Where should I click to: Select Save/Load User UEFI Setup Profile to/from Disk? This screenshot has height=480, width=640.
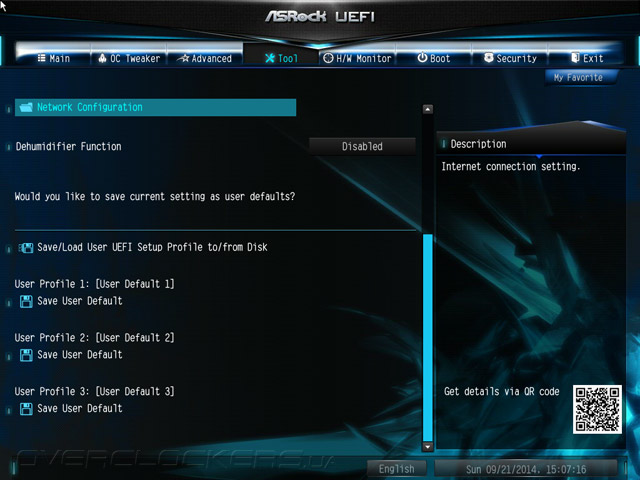tap(152, 247)
